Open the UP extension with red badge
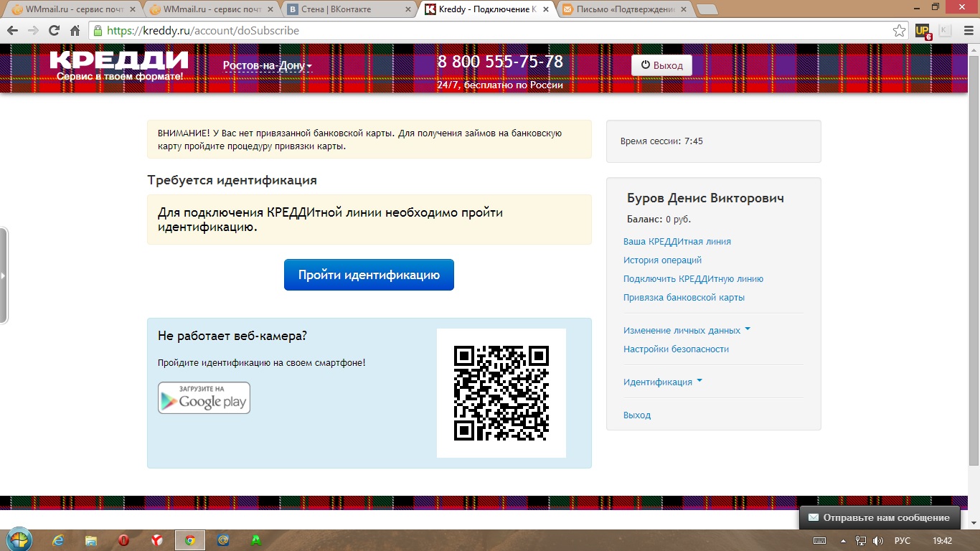980x551 pixels. [923, 31]
